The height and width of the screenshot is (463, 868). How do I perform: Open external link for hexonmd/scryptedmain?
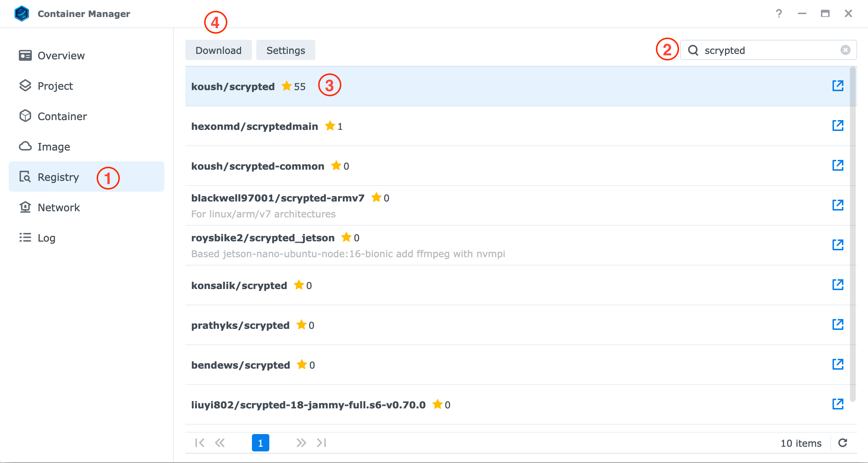pyautogui.click(x=838, y=126)
